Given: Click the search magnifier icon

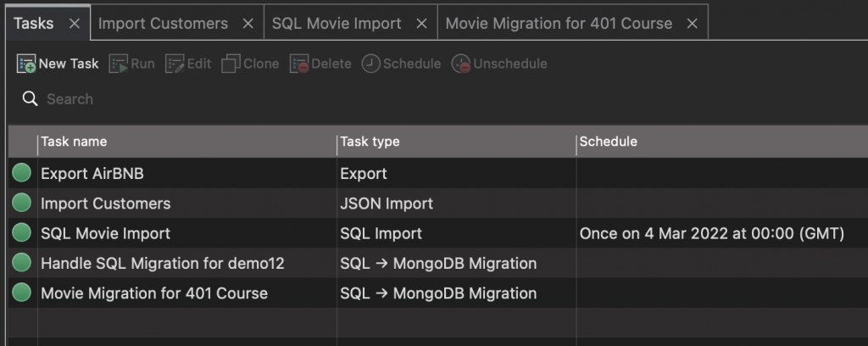Looking at the screenshot, I should pos(30,99).
